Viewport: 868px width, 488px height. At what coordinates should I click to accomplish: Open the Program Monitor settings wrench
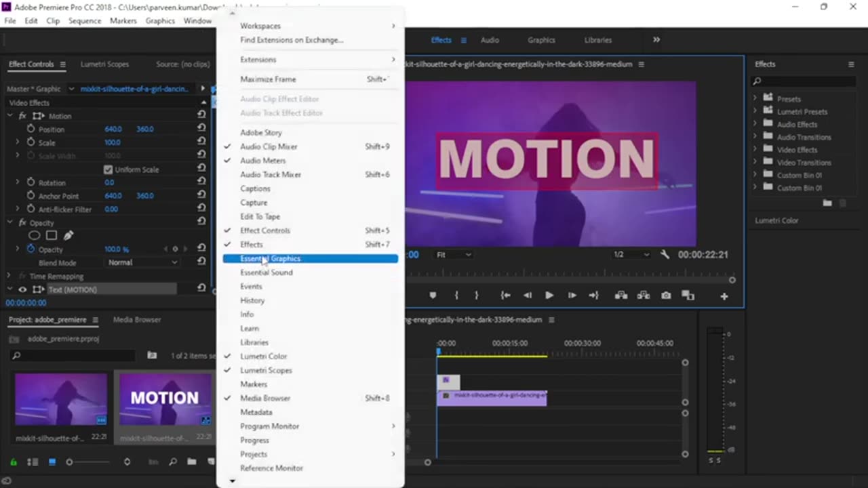point(665,255)
